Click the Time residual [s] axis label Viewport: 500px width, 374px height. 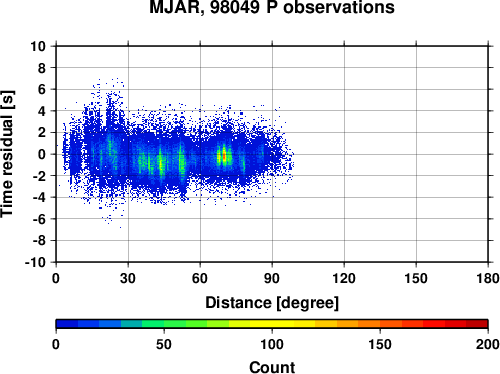tap(7, 154)
